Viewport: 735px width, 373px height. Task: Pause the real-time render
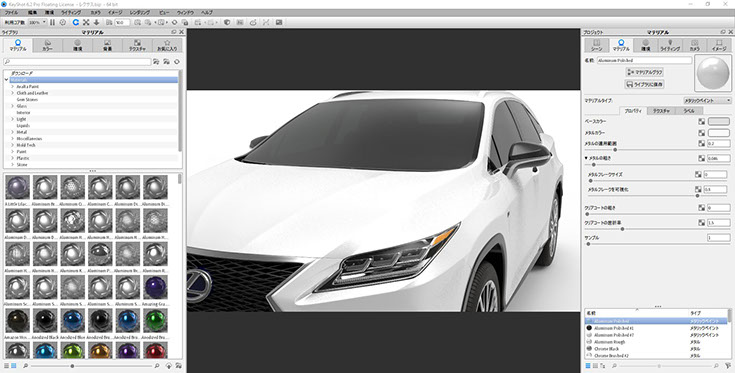pos(52,22)
